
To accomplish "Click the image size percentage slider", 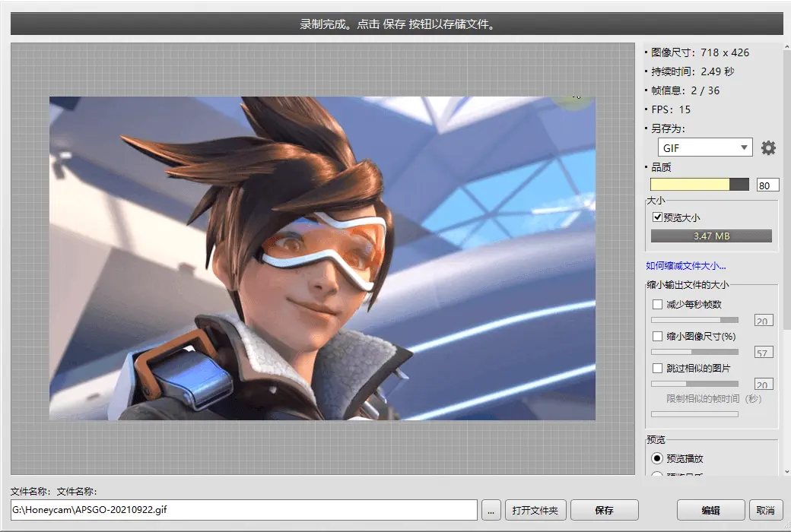I will 694,352.
